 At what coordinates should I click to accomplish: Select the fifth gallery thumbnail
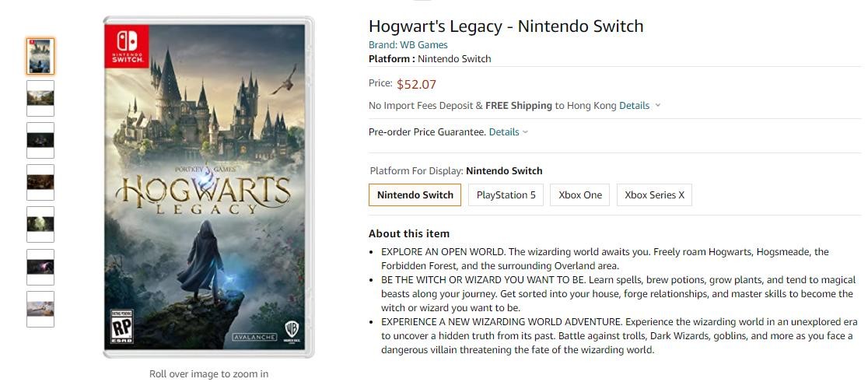[x=40, y=224]
